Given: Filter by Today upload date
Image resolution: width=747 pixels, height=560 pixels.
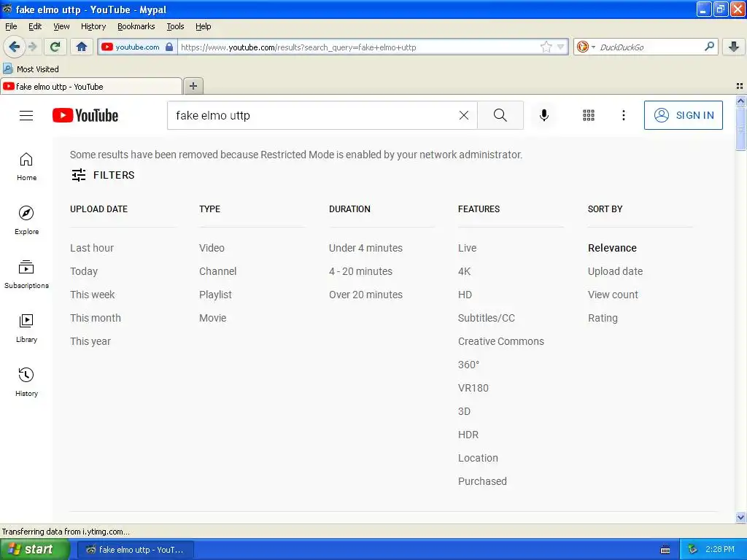Looking at the screenshot, I should pos(84,271).
